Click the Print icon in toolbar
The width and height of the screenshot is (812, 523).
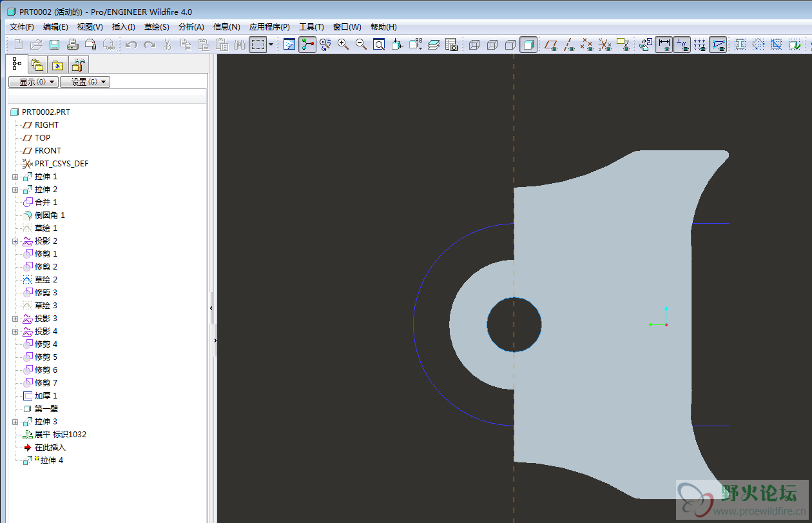coord(73,44)
